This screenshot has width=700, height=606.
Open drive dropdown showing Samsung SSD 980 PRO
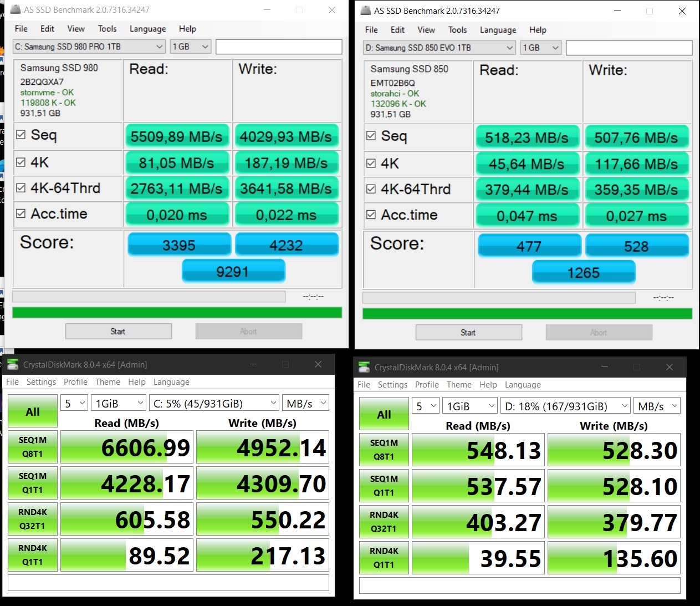click(89, 47)
